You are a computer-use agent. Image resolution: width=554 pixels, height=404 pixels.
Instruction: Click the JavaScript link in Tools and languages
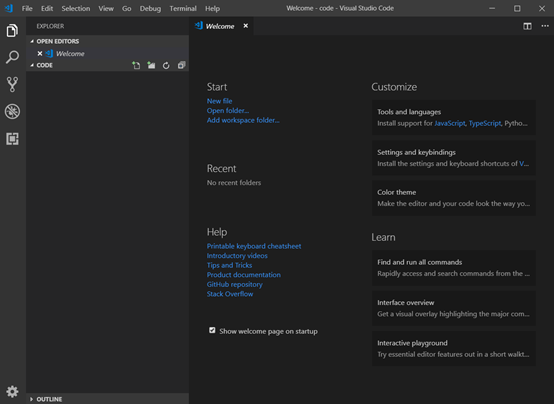pyautogui.click(x=450, y=123)
